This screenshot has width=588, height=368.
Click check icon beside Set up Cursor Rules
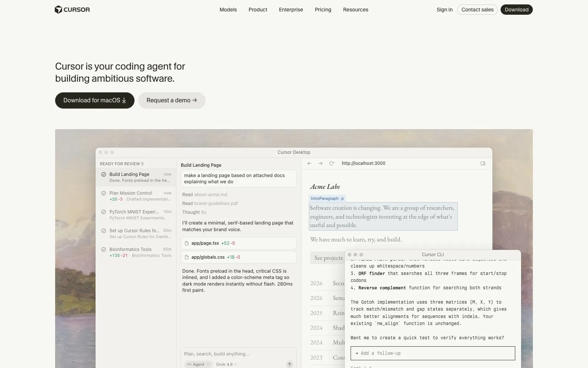click(x=104, y=231)
